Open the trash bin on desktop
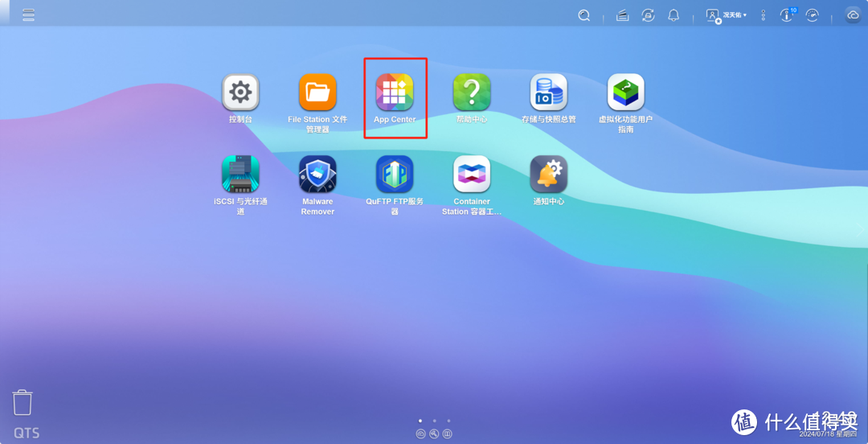The width and height of the screenshot is (868, 444). pyautogui.click(x=23, y=402)
